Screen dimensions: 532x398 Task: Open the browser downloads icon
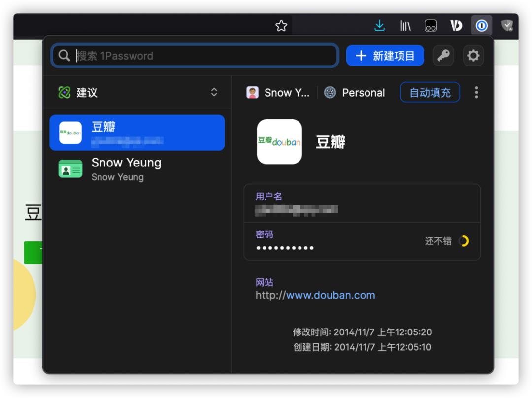click(x=379, y=26)
